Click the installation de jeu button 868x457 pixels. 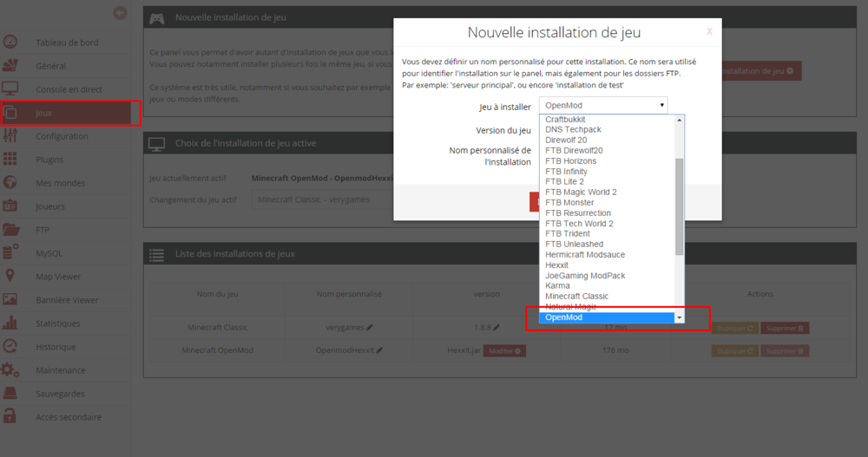pos(761,71)
